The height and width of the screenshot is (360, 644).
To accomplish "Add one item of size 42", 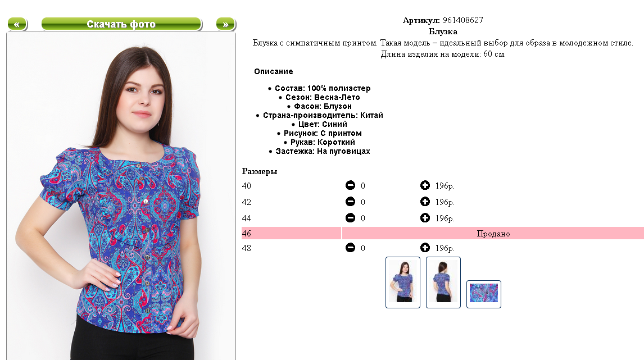I will pyautogui.click(x=425, y=202).
